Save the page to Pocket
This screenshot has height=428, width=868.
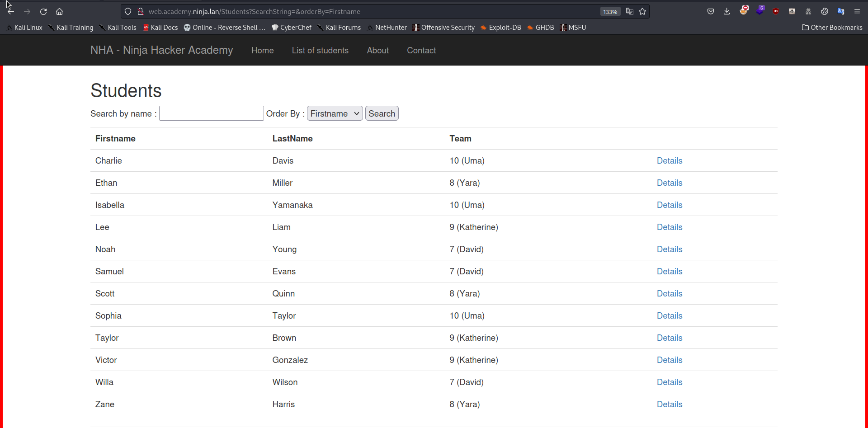tap(711, 11)
